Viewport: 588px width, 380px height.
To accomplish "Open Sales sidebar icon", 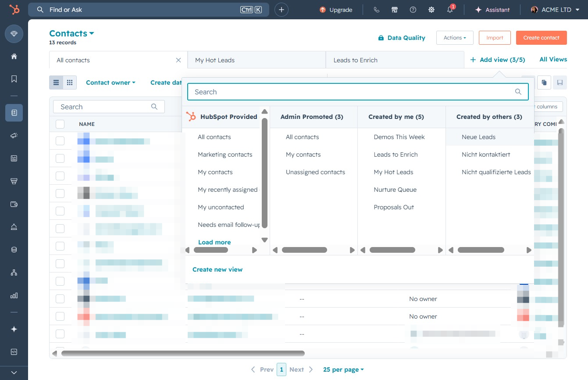I will tap(14, 181).
